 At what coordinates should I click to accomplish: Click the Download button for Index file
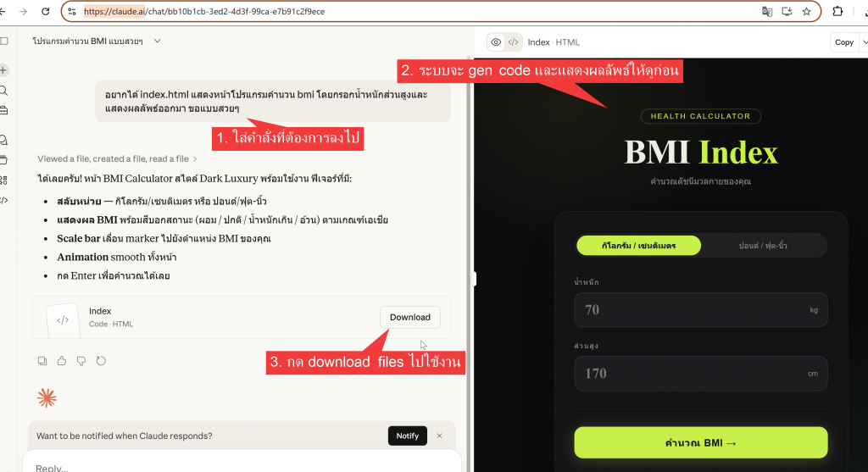coord(409,317)
